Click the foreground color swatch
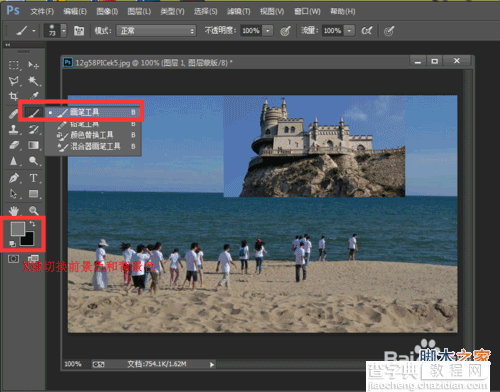 click(x=17, y=228)
